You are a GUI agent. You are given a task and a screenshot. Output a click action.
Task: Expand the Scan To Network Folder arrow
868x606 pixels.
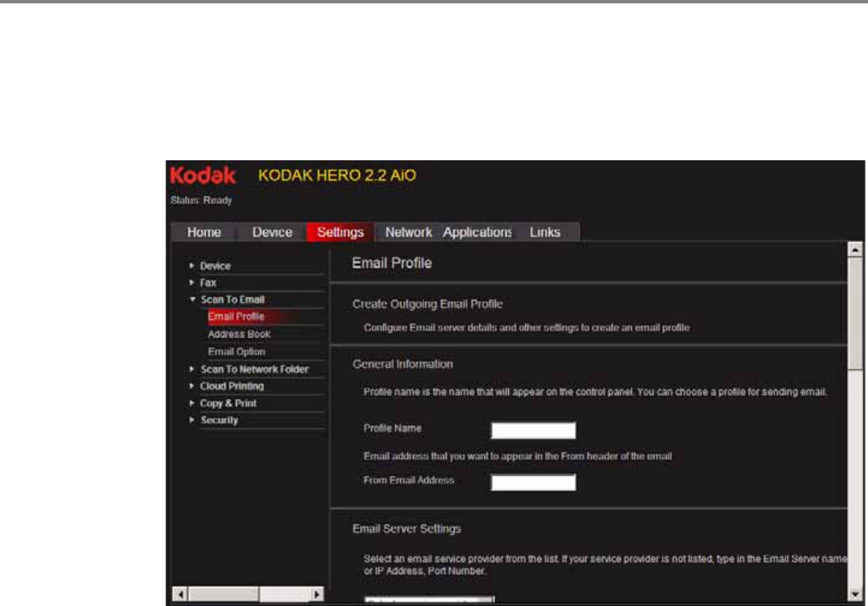191,369
